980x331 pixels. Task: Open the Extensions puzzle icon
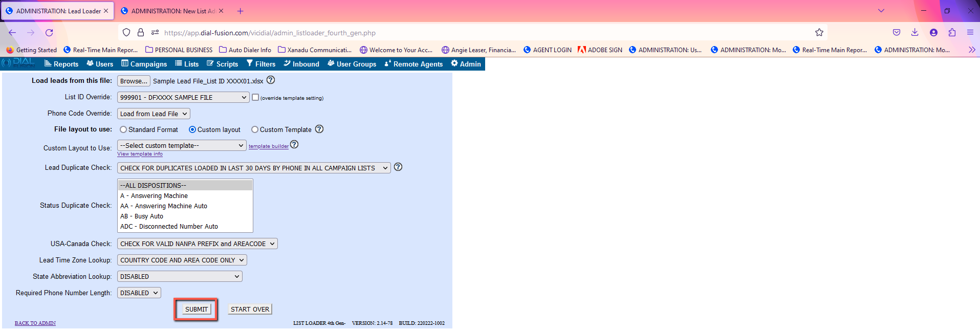click(x=952, y=32)
